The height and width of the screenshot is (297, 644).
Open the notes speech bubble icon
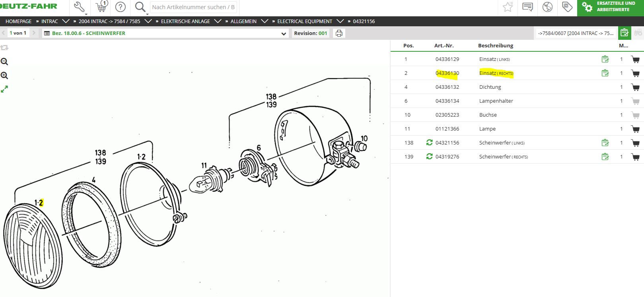(527, 7)
